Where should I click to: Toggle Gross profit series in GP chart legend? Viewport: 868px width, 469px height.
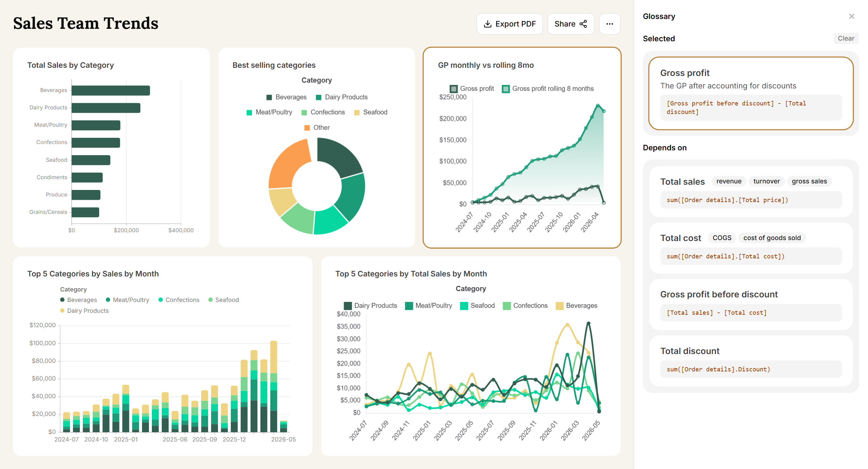[x=471, y=89]
